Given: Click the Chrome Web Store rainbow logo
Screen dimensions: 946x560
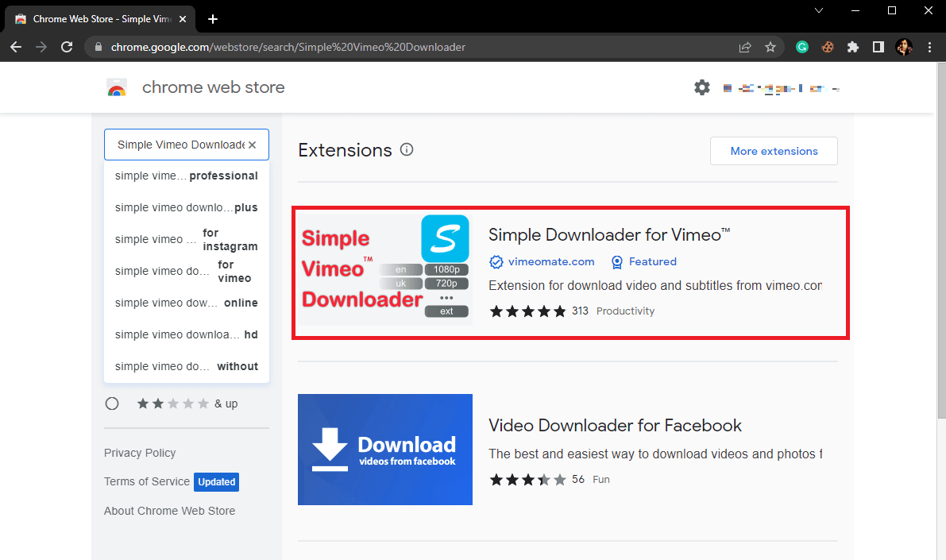Looking at the screenshot, I should 117,87.
